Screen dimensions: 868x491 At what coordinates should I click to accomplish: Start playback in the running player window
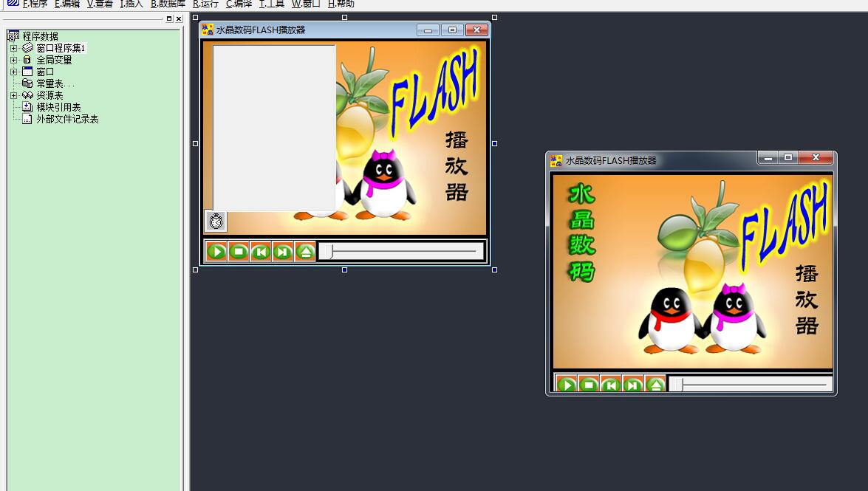pyautogui.click(x=567, y=384)
